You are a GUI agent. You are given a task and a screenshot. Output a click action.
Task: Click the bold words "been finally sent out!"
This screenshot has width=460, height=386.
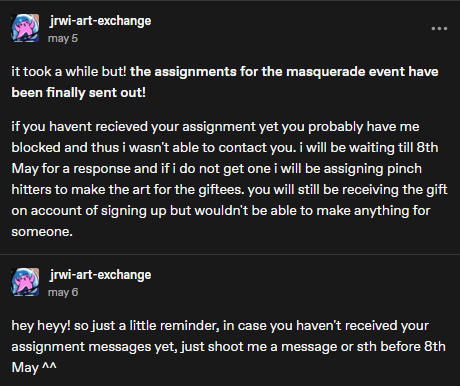[79, 93]
